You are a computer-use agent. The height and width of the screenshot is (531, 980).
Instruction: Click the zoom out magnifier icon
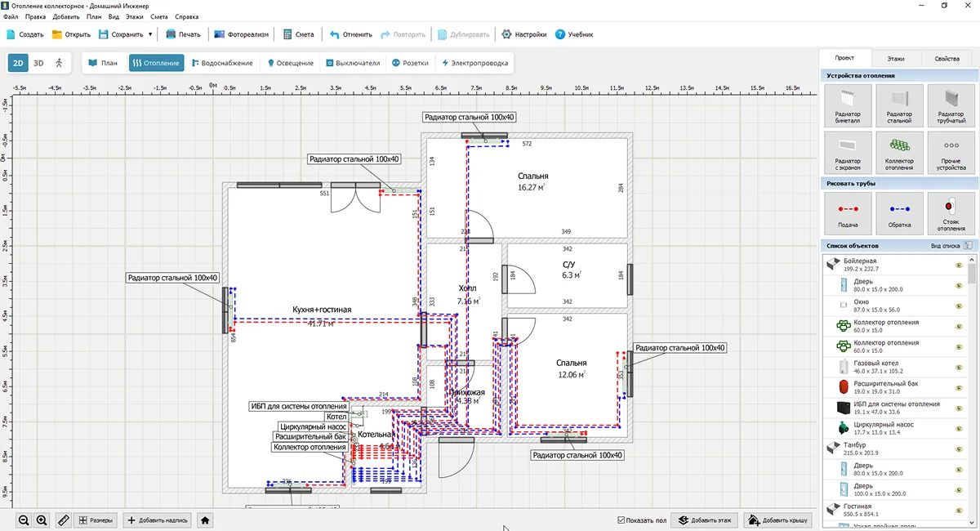pos(24,520)
